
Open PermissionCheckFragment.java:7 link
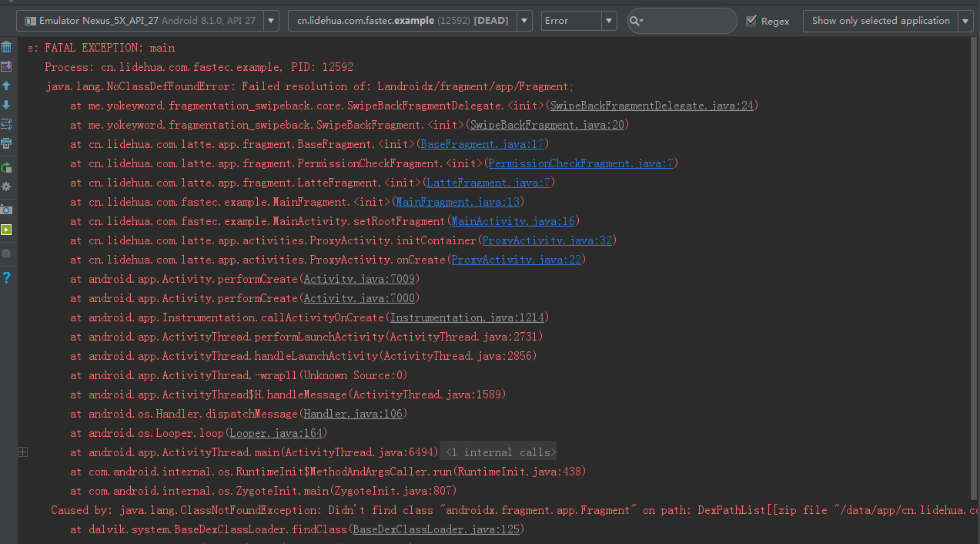581,163
